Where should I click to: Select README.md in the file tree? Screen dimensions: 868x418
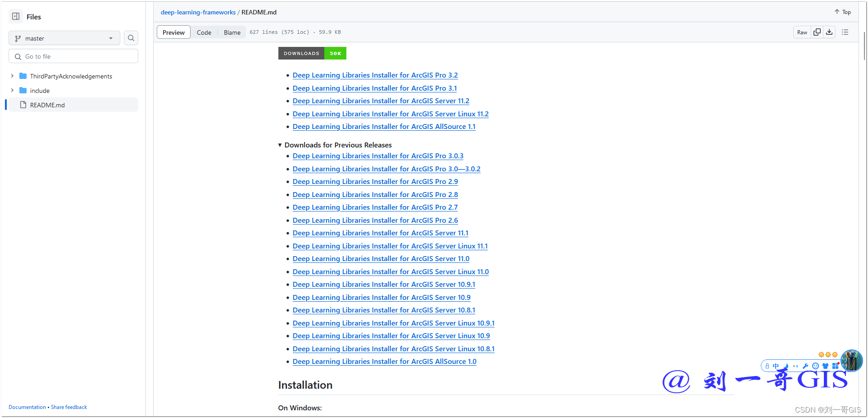pos(73,105)
